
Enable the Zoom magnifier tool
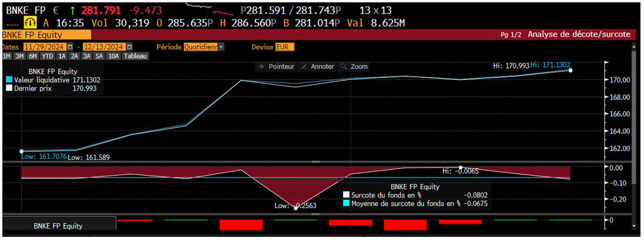pos(354,66)
